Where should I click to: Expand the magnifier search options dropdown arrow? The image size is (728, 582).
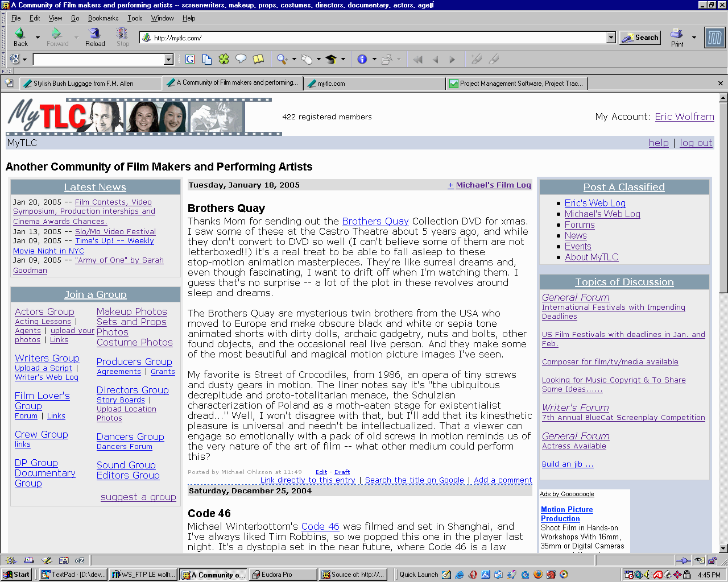tap(294, 59)
